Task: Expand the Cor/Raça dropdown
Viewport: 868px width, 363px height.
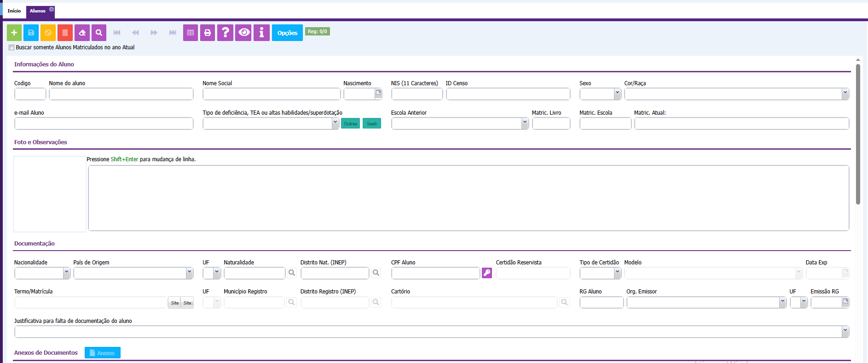Action: (x=736, y=94)
